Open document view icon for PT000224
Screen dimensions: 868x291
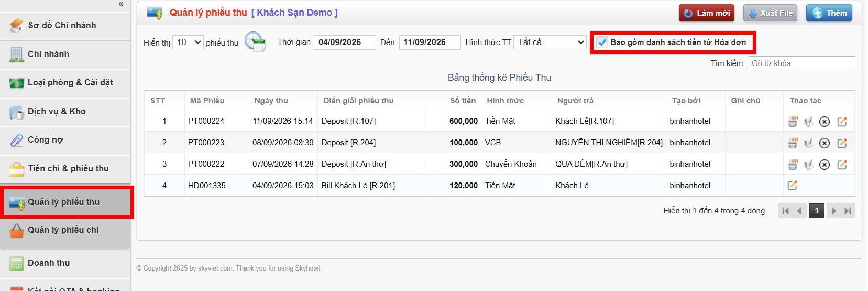click(808, 122)
